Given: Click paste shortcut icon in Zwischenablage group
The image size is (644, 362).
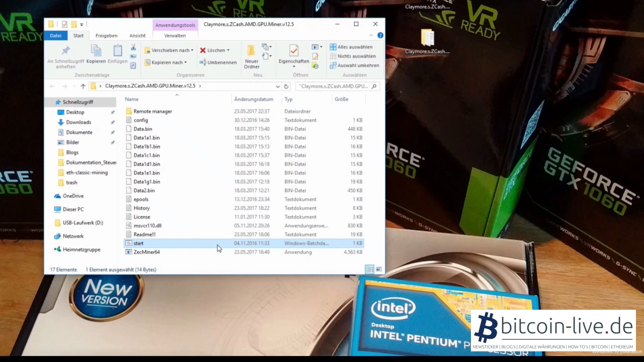Looking at the screenshot, I should 133,65.
